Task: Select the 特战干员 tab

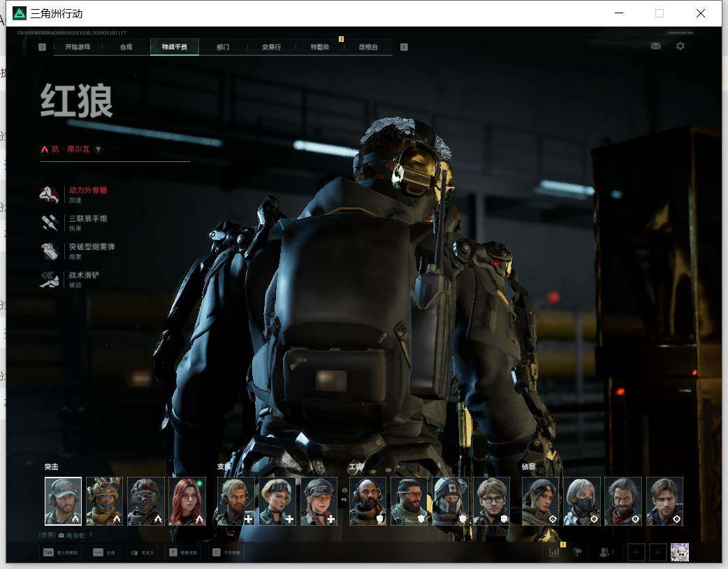Action: coord(175,47)
